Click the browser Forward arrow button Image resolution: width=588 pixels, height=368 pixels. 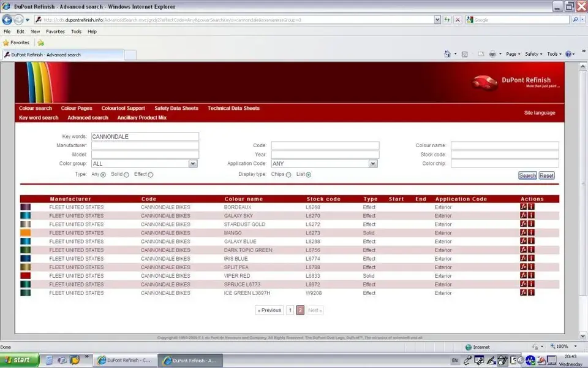click(x=18, y=20)
